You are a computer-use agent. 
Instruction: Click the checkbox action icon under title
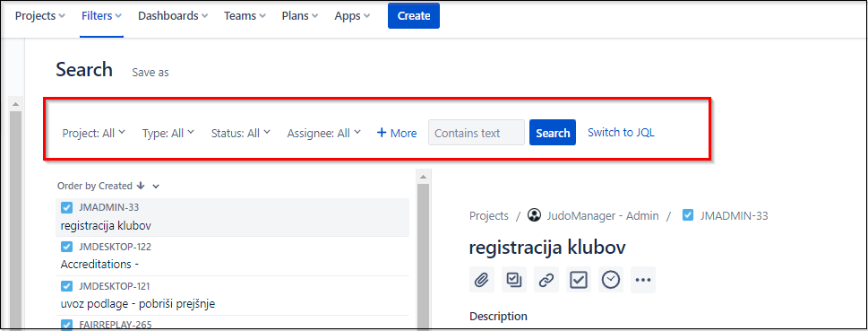(579, 280)
